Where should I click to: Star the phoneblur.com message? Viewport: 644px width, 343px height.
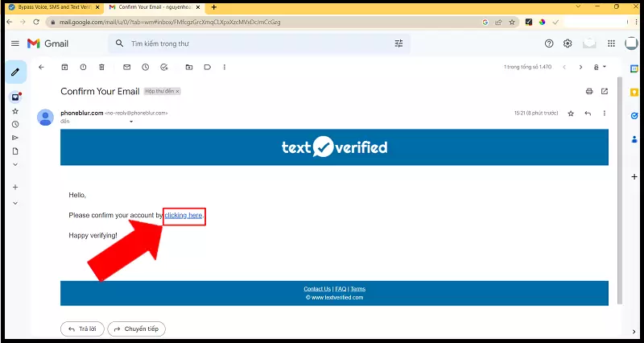point(571,114)
